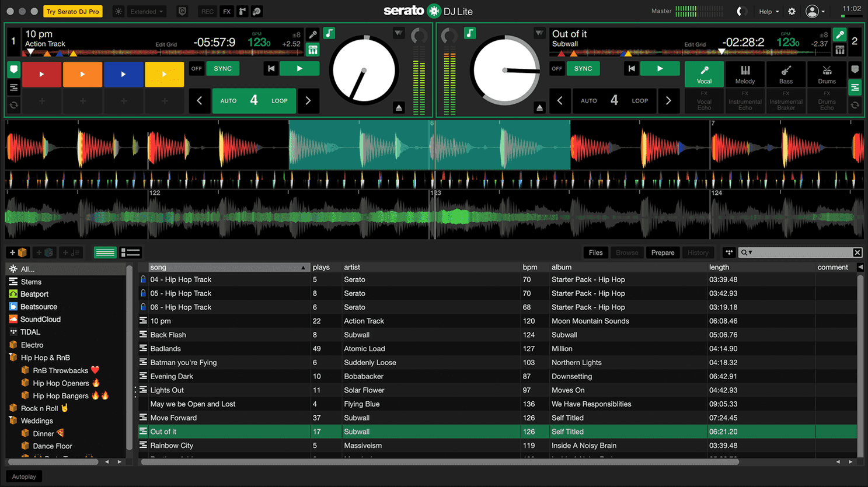Image resolution: width=868 pixels, height=487 pixels.
Task: Enable keylock with the music note toggle on deck 1
Action: coord(329,33)
